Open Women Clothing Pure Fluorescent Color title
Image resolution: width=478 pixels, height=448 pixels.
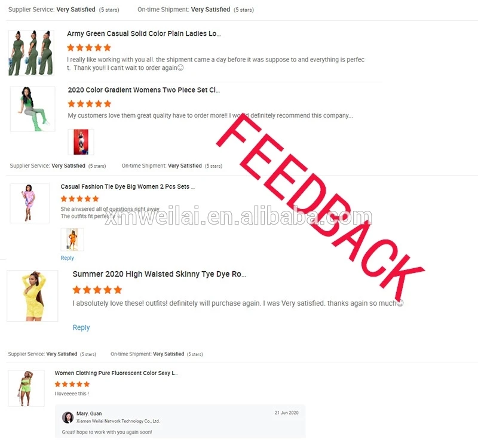116,373
